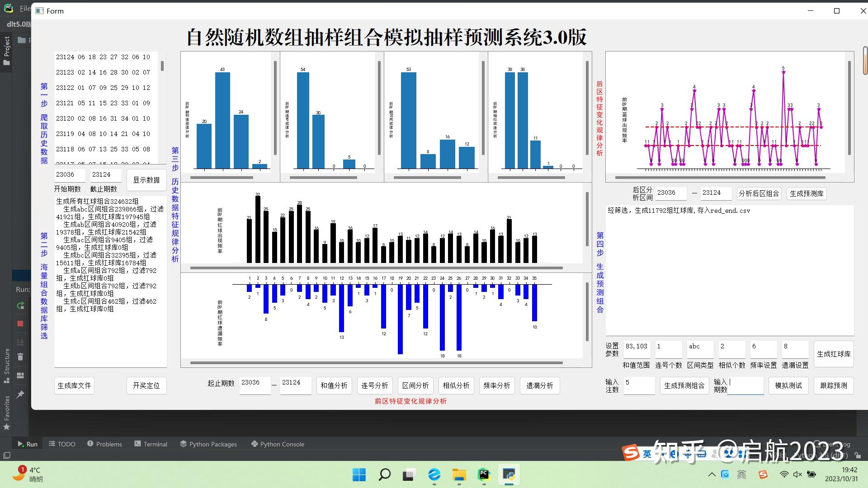
Task: Click the battery tray icon
Action: pyautogui.click(x=811, y=474)
